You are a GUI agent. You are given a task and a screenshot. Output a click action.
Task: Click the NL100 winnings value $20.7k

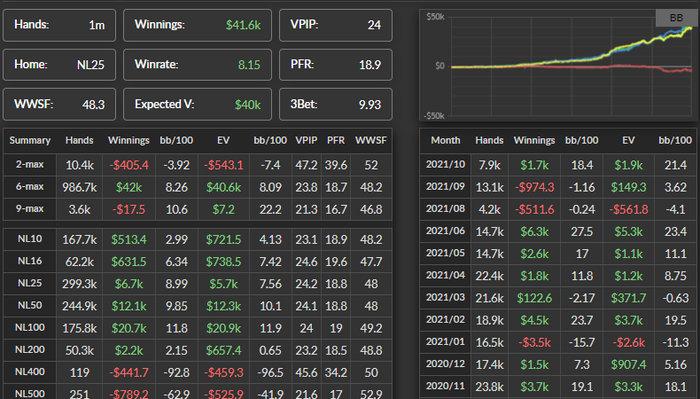coord(129,328)
